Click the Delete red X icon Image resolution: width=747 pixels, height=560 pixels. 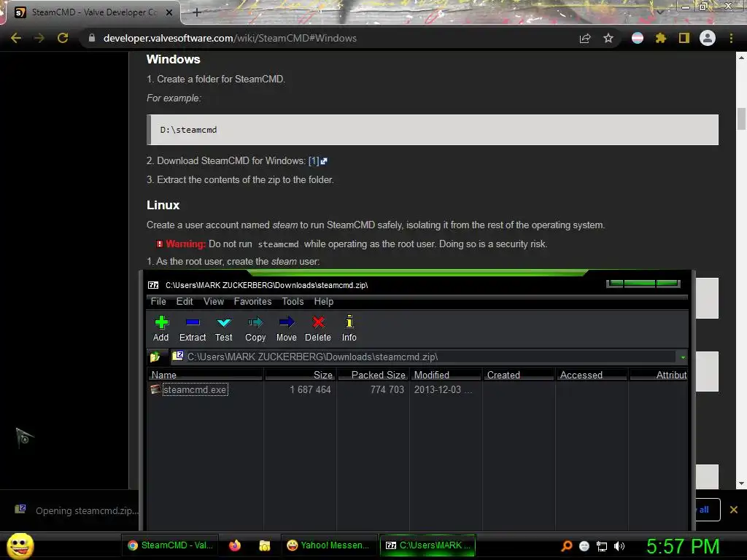[318, 329]
